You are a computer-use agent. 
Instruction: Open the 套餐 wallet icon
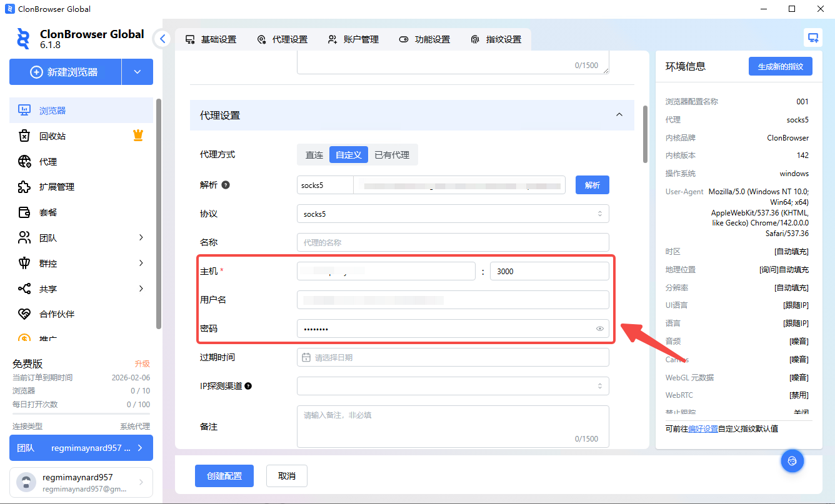(24, 212)
